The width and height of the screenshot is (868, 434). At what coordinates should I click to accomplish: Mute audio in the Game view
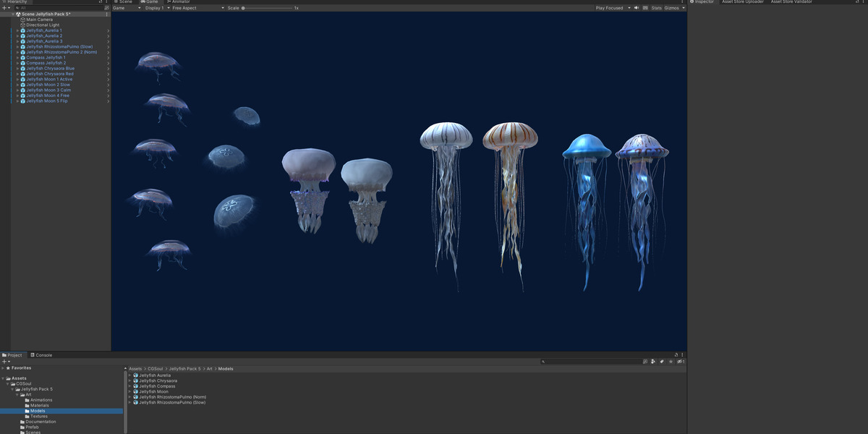pyautogui.click(x=637, y=8)
